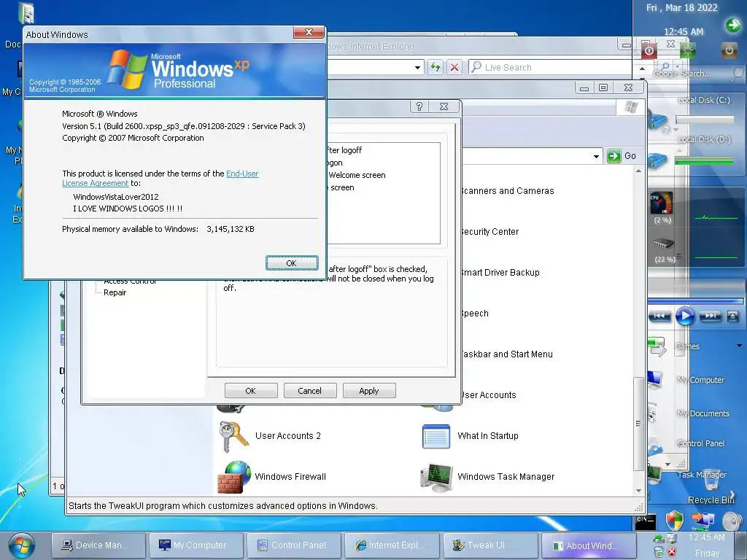Open the Control Panel address dropdown arrow

click(x=596, y=156)
